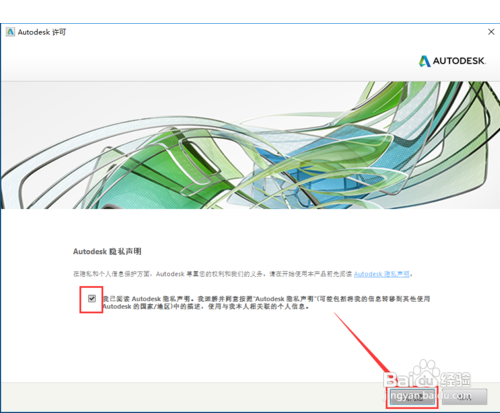This screenshot has height=413, width=500.
Task: Close the Autodesk 许可 window
Action: (491, 32)
